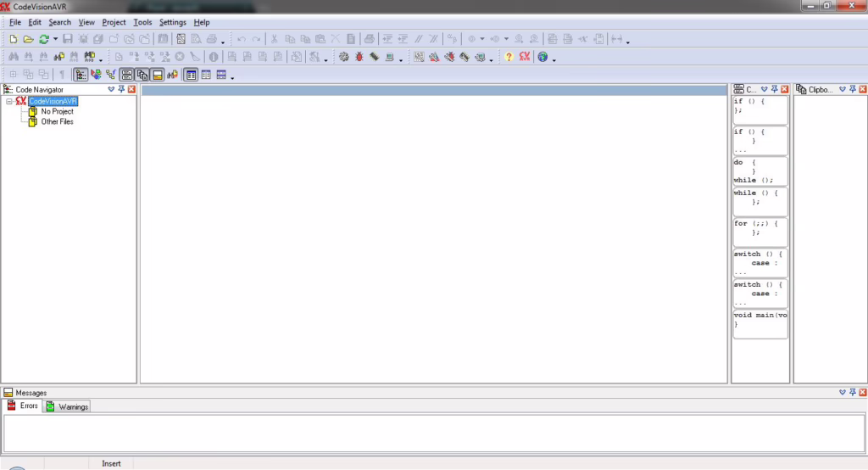
Task: Open overflow arrow after terminal icon
Action: pos(401,59)
